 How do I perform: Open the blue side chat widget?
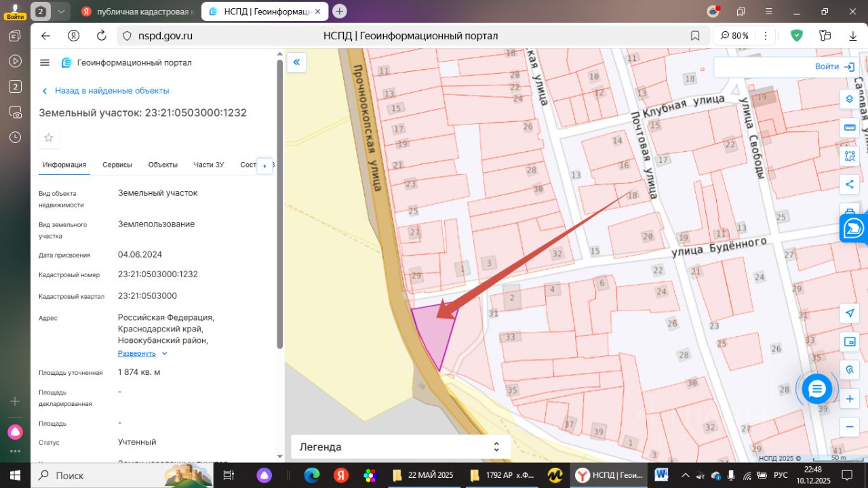(x=854, y=228)
